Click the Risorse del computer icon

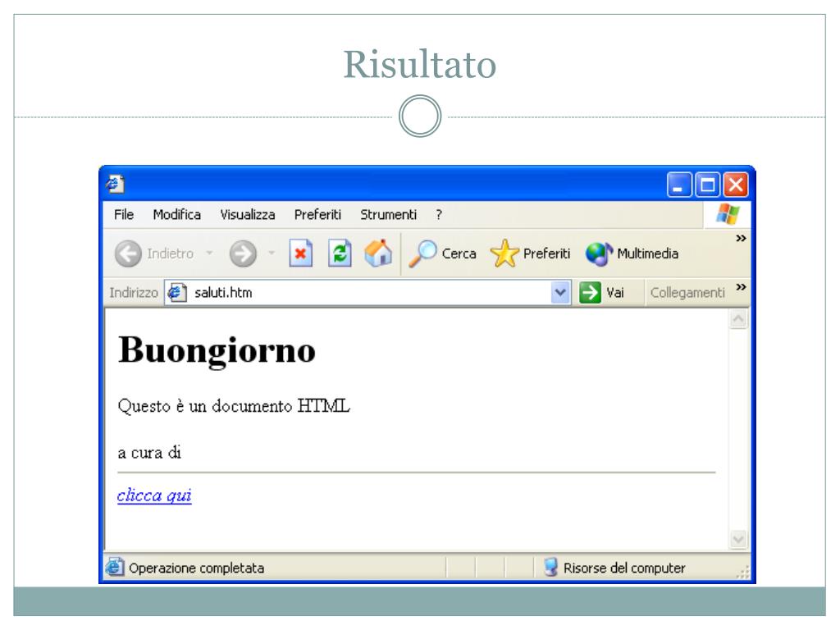[x=550, y=567]
